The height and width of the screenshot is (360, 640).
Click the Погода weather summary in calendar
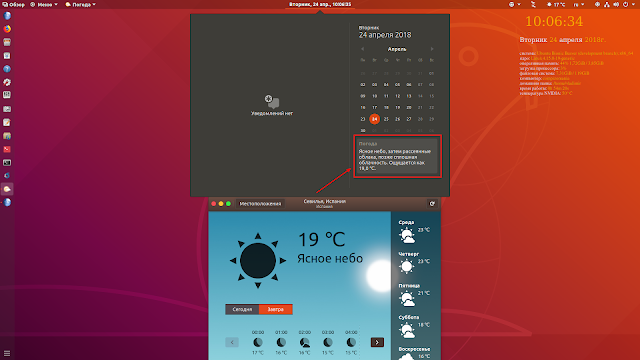pos(397,156)
